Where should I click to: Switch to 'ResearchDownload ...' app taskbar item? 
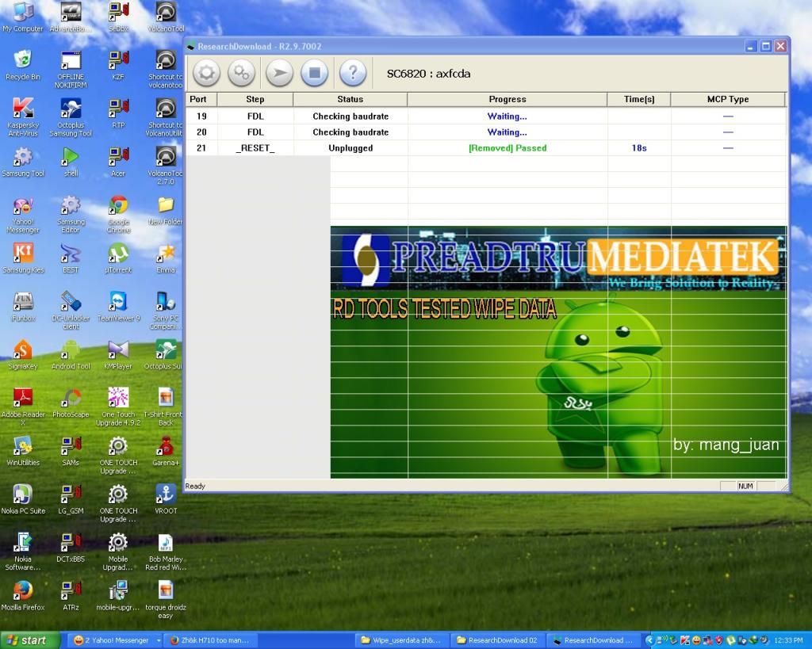593,640
